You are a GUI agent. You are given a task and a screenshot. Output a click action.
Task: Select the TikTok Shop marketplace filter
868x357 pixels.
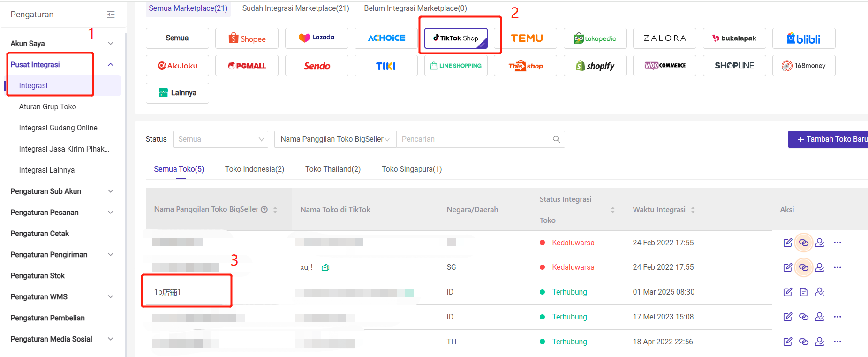455,38
